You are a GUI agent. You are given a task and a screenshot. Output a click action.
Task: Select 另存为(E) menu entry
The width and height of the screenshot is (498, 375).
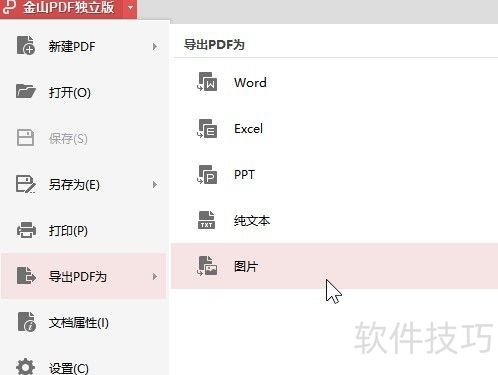tap(84, 184)
